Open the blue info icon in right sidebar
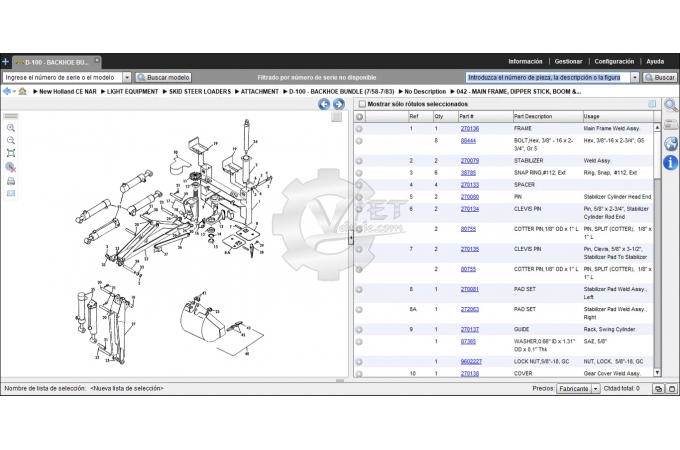 (x=670, y=163)
